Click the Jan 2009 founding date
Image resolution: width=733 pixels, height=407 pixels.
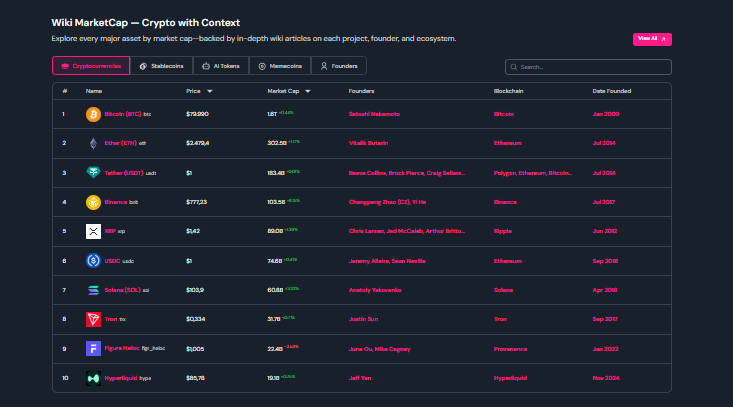pyautogui.click(x=606, y=114)
